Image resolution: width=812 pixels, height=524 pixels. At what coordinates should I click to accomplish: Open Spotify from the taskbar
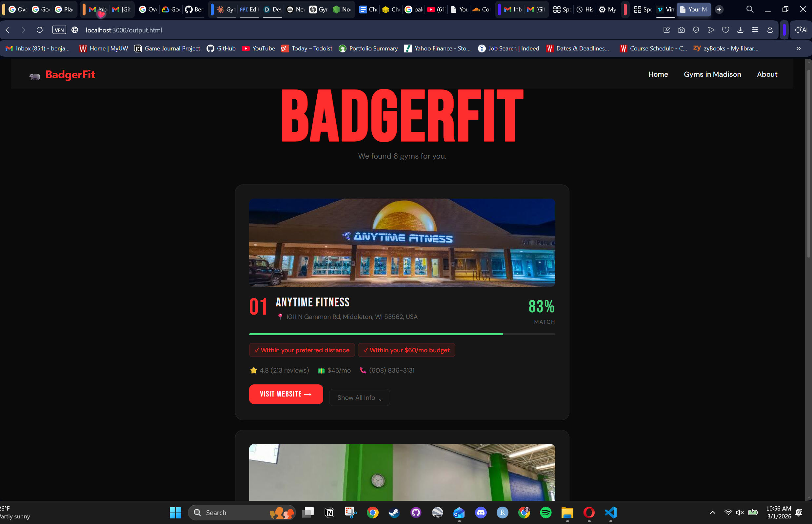coord(545,513)
